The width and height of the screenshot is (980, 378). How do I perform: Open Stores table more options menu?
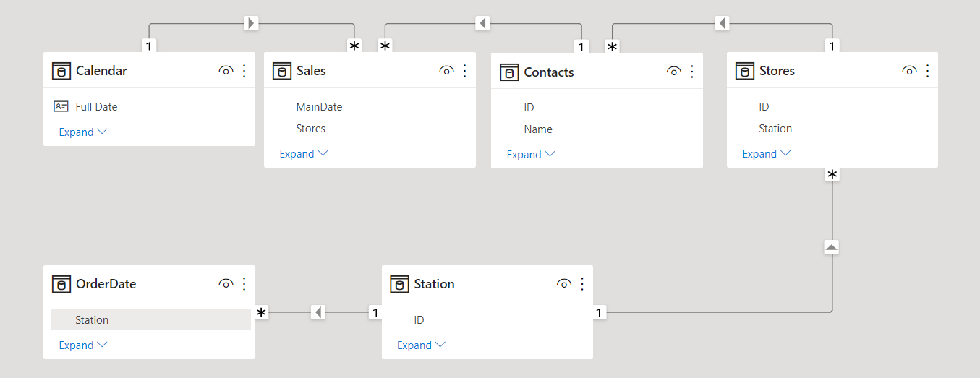coord(927,71)
